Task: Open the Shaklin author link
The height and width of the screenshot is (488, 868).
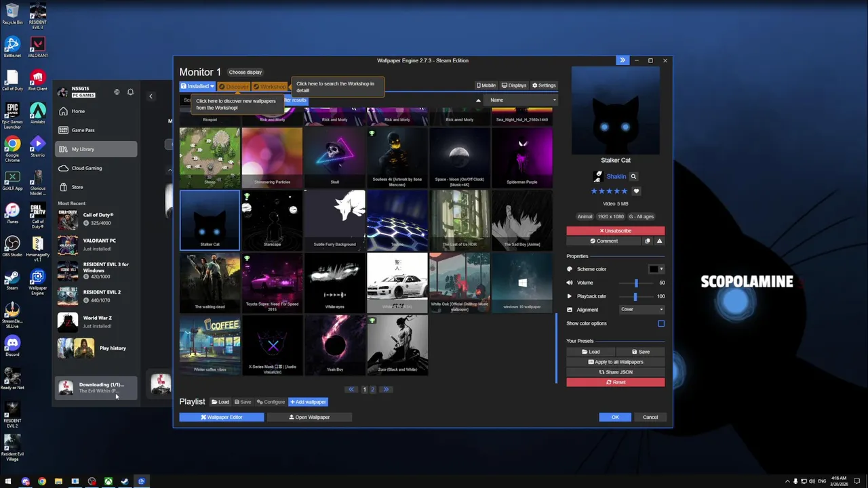Action: (616, 176)
